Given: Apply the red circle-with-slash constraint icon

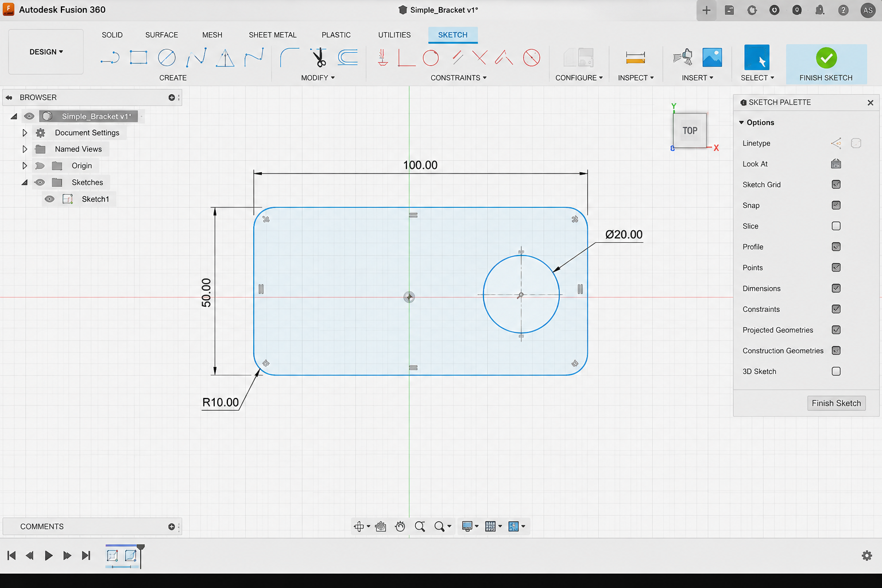Looking at the screenshot, I should click(x=532, y=57).
